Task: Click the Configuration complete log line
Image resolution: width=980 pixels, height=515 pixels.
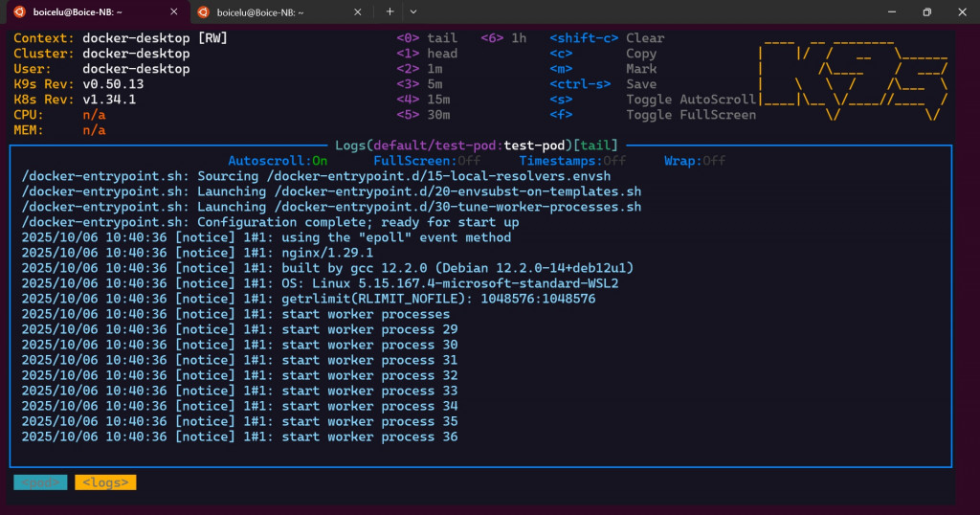Action: pos(270,222)
